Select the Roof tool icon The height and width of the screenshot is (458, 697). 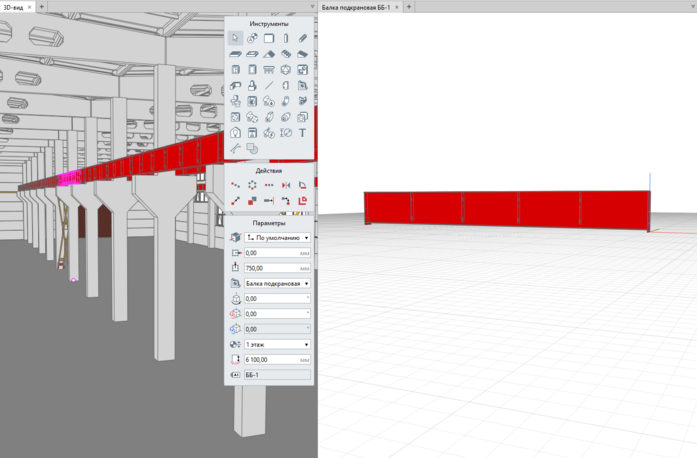[269, 54]
